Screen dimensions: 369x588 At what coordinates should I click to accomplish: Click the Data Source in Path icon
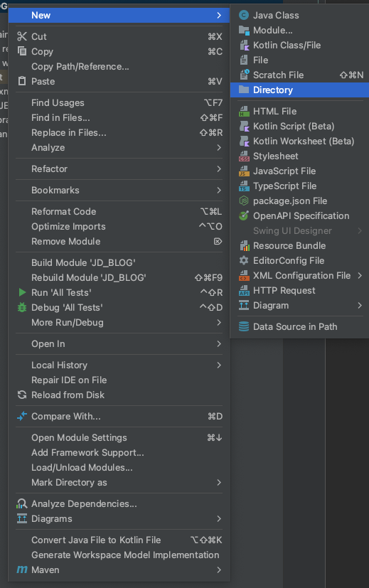pyautogui.click(x=244, y=326)
